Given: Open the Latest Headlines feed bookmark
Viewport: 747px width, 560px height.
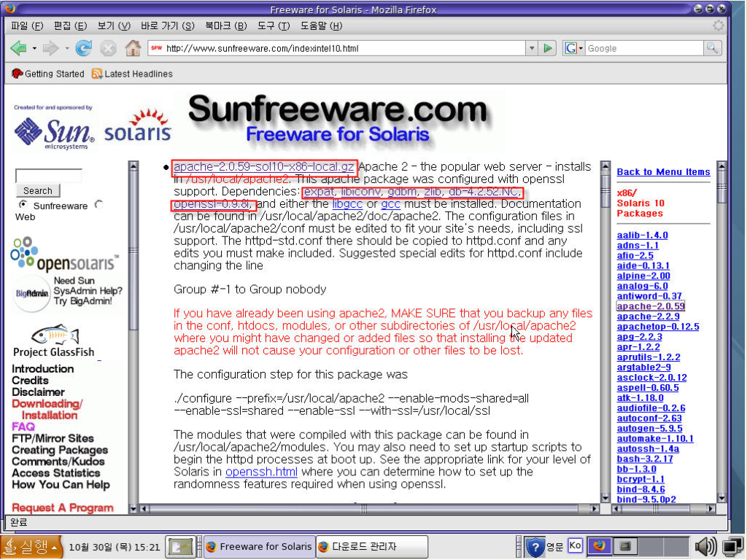Looking at the screenshot, I should click(132, 74).
